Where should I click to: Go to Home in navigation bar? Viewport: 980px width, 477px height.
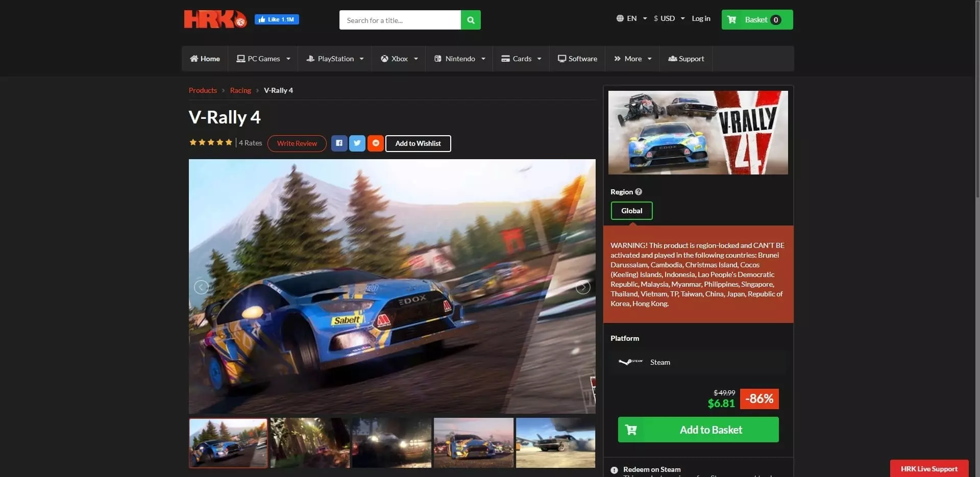[205, 59]
